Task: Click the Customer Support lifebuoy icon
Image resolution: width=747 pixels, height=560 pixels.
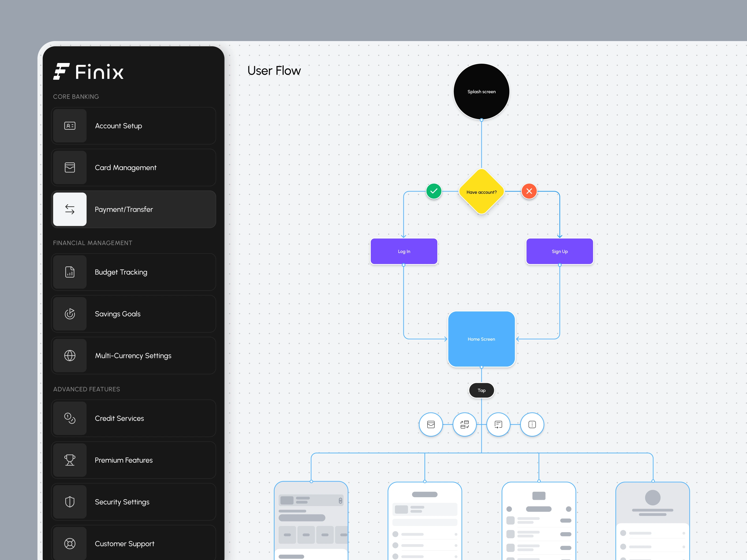Action: 70,543
